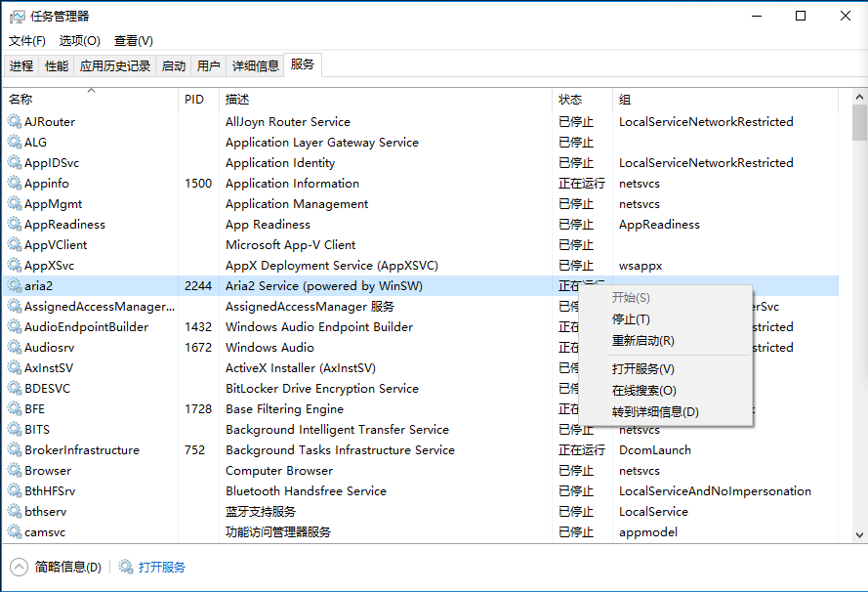This screenshot has height=592, width=868.
Task: Click the Task Manager icon in title bar
Action: [x=18, y=17]
